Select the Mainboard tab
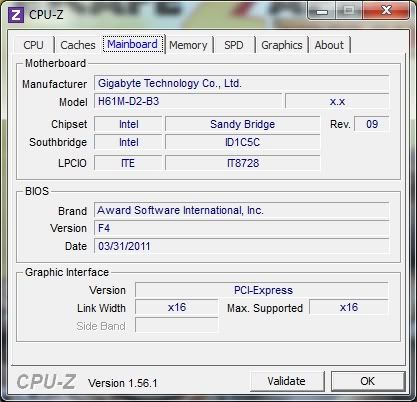Image resolution: width=417 pixels, height=402 pixels. tap(133, 44)
